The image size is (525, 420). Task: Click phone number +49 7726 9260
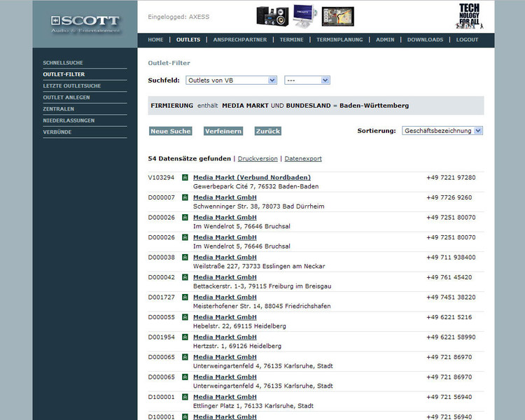tap(449, 197)
